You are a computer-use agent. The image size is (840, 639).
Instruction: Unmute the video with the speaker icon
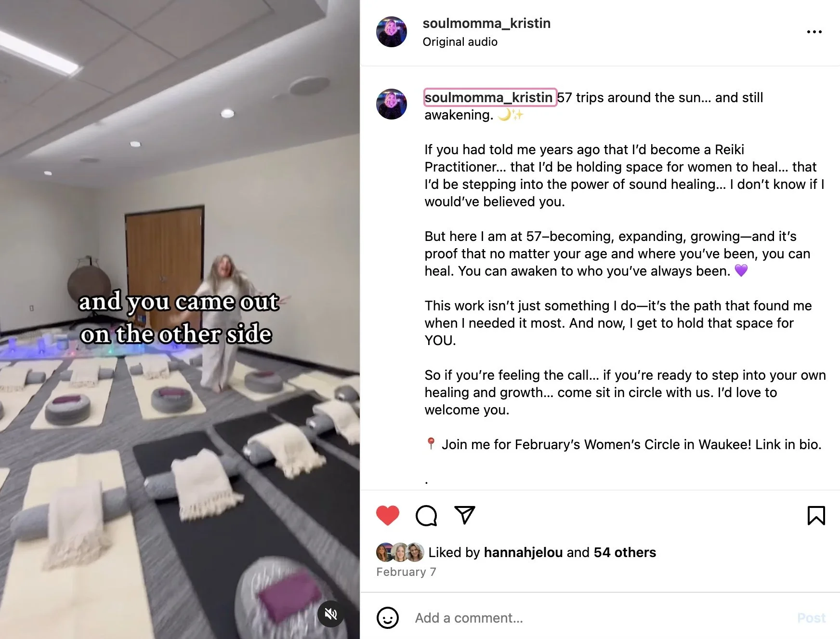coord(331,613)
